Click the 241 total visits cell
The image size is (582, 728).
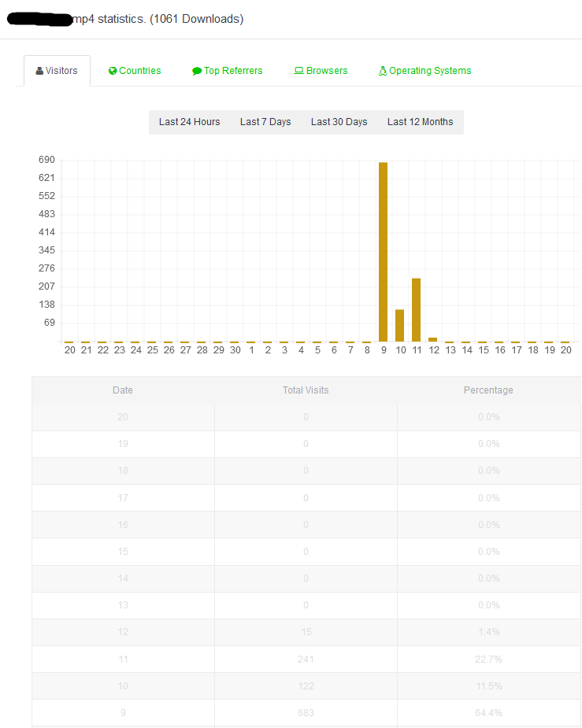click(x=306, y=660)
